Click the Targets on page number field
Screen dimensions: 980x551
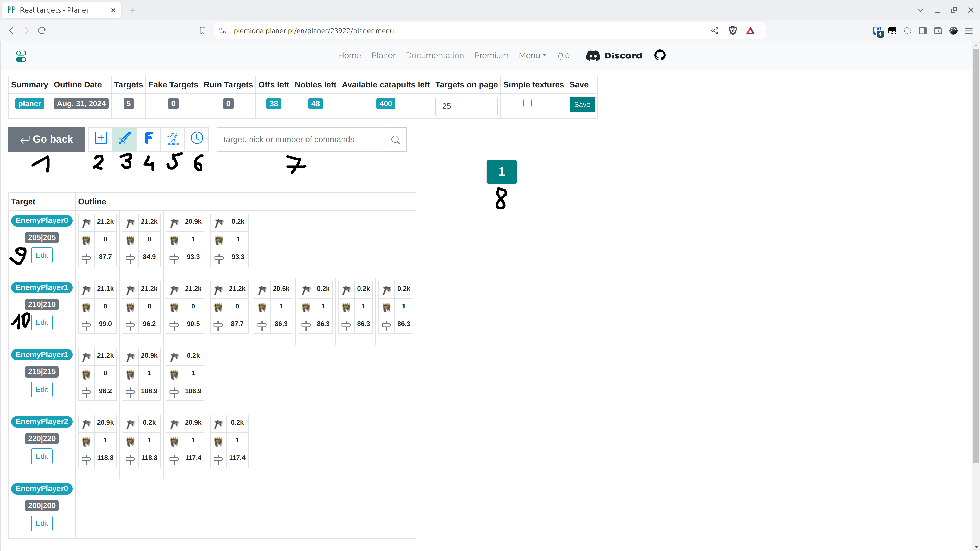466,106
